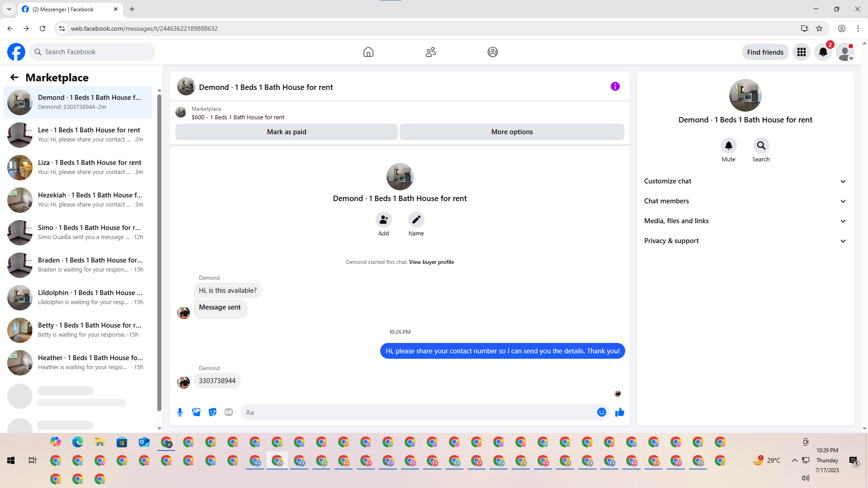Choose a GIF icon
This screenshot has width=868, height=488.
click(229, 412)
